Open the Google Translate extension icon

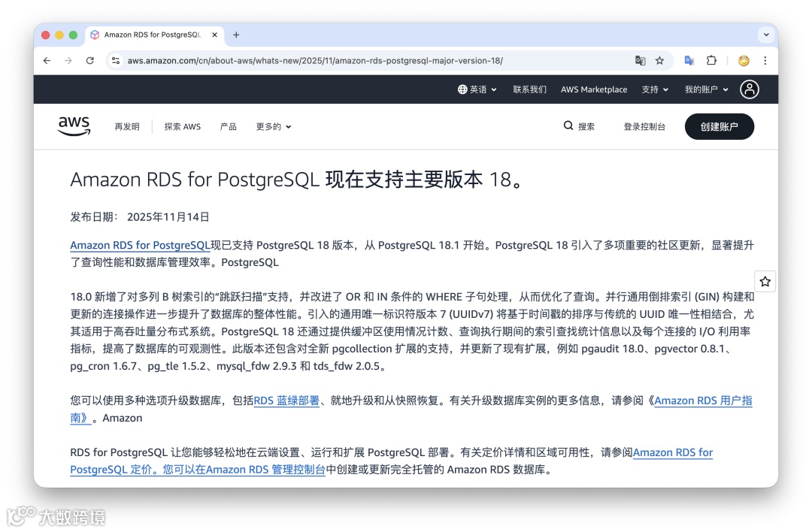point(689,61)
